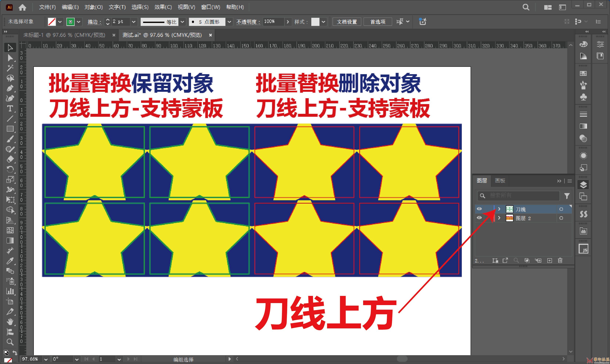Open the 效果(C) menu

pyautogui.click(x=163, y=7)
